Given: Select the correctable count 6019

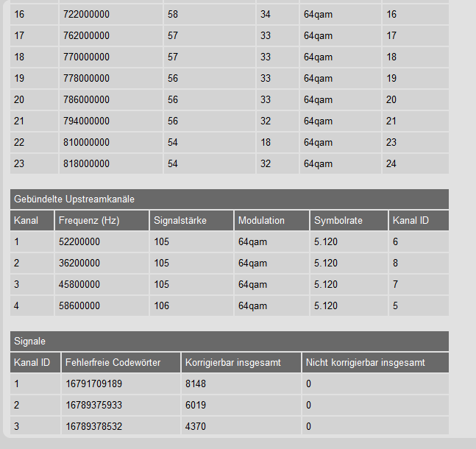Looking at the screenshot, I should pos(195,405).
